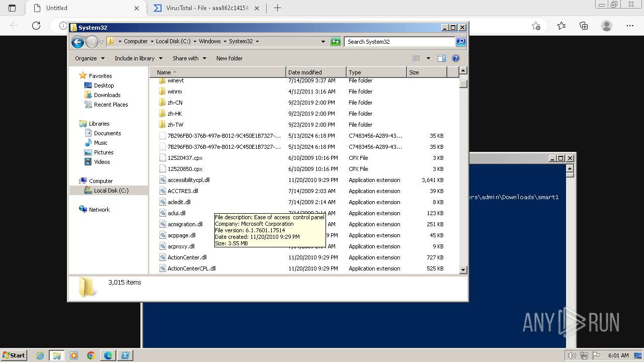Viewport: 644px width, 362px height.
Task: Click the search magnifier in Explorer
Action: [x=461, y=42]
